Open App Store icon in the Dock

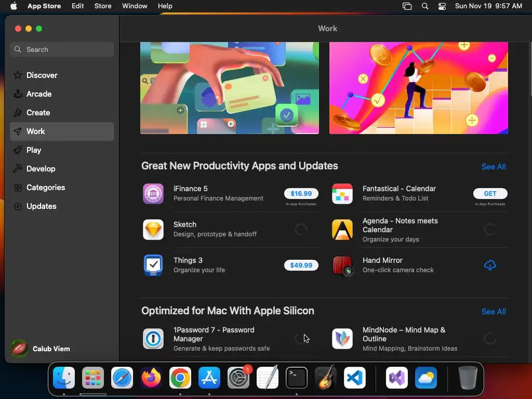[209, 378]
